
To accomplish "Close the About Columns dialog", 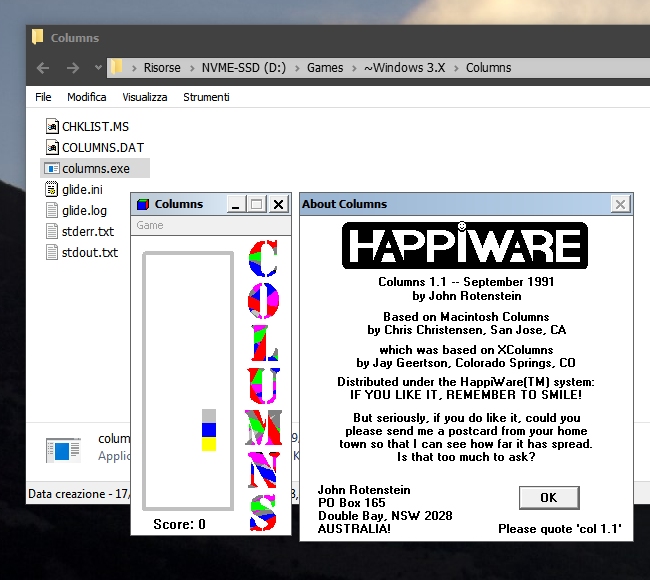I will coord(620,204).
